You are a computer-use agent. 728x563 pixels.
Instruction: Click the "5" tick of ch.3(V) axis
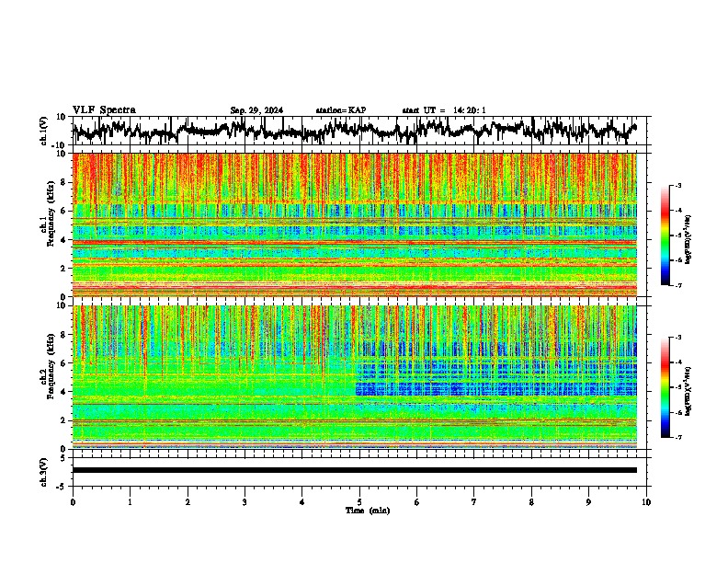pos(64,458)
